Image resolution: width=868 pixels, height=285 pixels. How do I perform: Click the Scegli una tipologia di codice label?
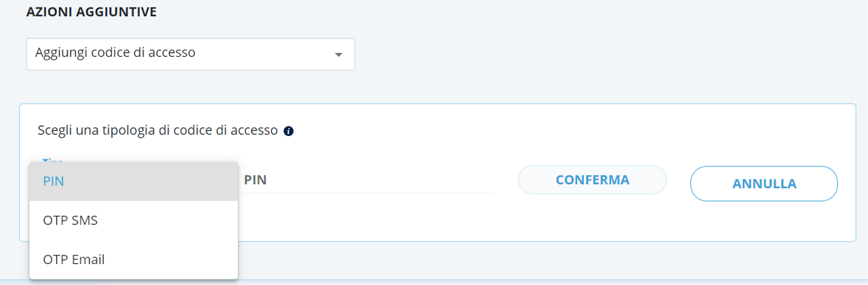(x=157, y=131)
